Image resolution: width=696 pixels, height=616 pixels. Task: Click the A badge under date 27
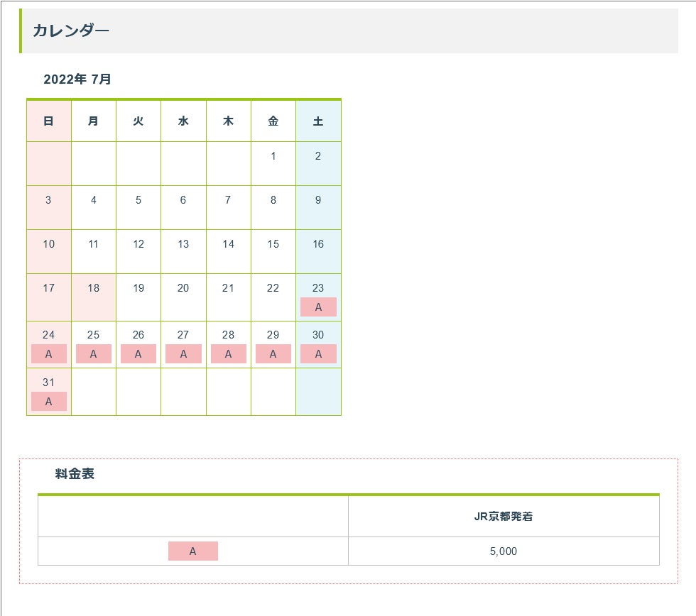[183, 354]
